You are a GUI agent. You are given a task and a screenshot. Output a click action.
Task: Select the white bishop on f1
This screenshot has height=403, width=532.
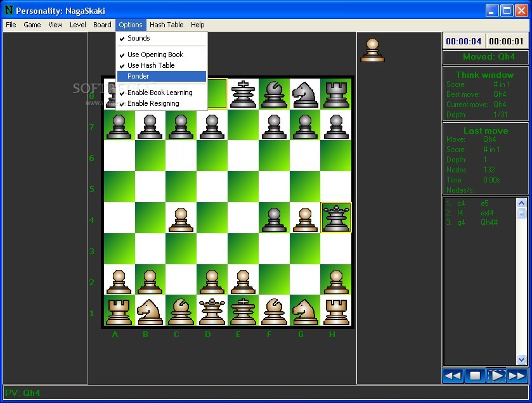pyautogui.click(x=274, y=311)
